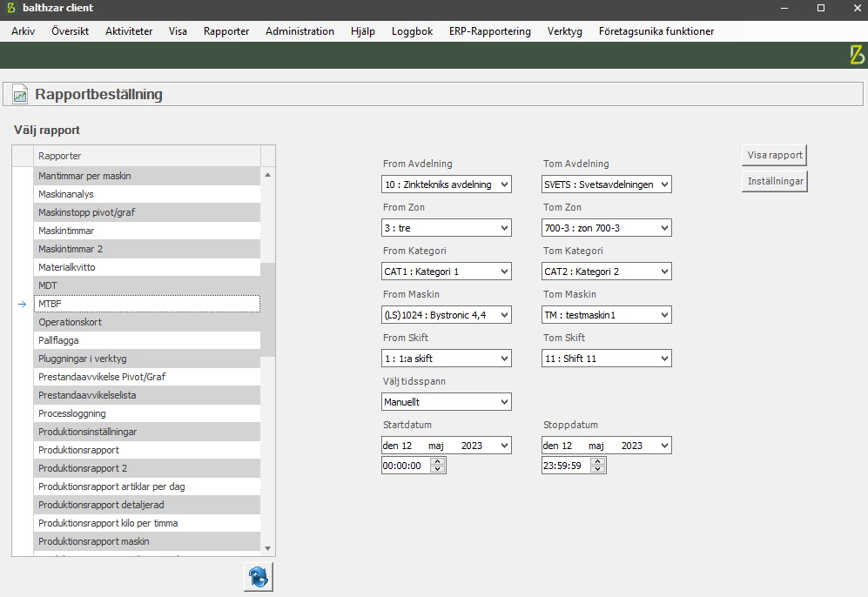Click the Rapportbeställning chart icon
This screenshot has height=597, width=868.
pyautogui.click(x=20, y=95)
